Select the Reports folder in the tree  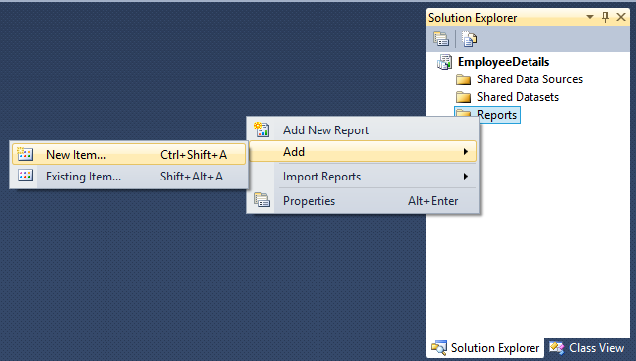click(488, 115)
